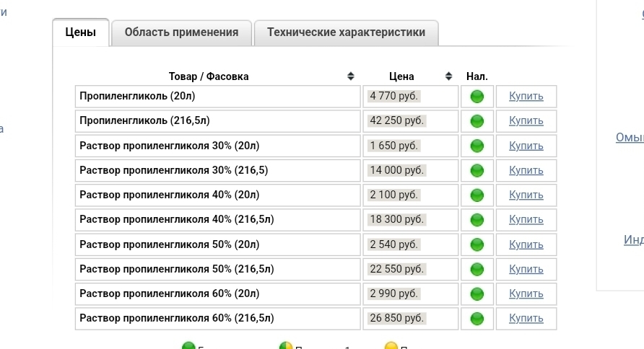Click availability dot for 50% solution (20л)
The image size is (644, 349).
pos(477,245)
